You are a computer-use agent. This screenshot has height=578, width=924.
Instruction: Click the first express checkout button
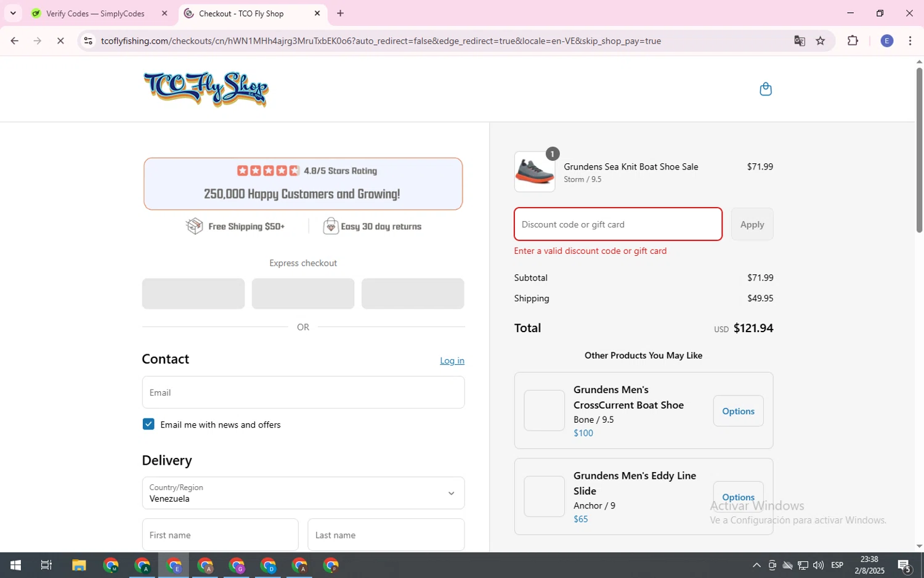pyautogui.click(x=193, y=293)
